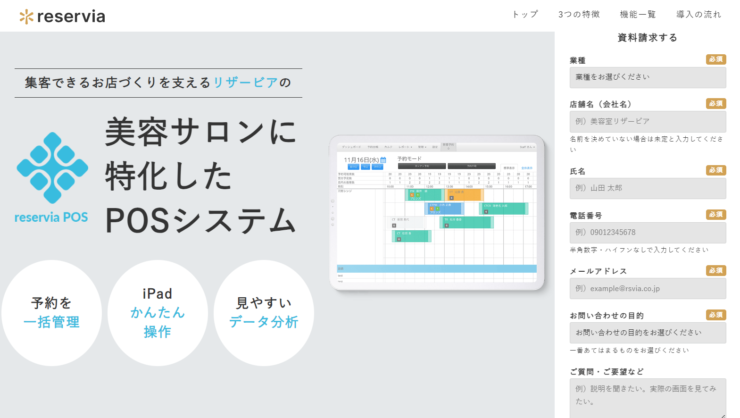Click the tablet screenshot image
740x418 pixels.
tap(437, 213)
